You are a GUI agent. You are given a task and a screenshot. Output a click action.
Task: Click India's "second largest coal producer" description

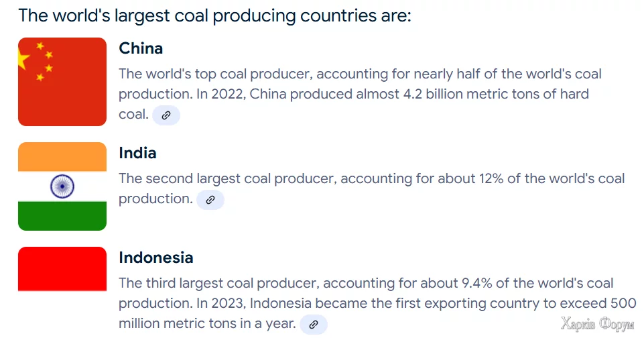click(x=371, y=178)
